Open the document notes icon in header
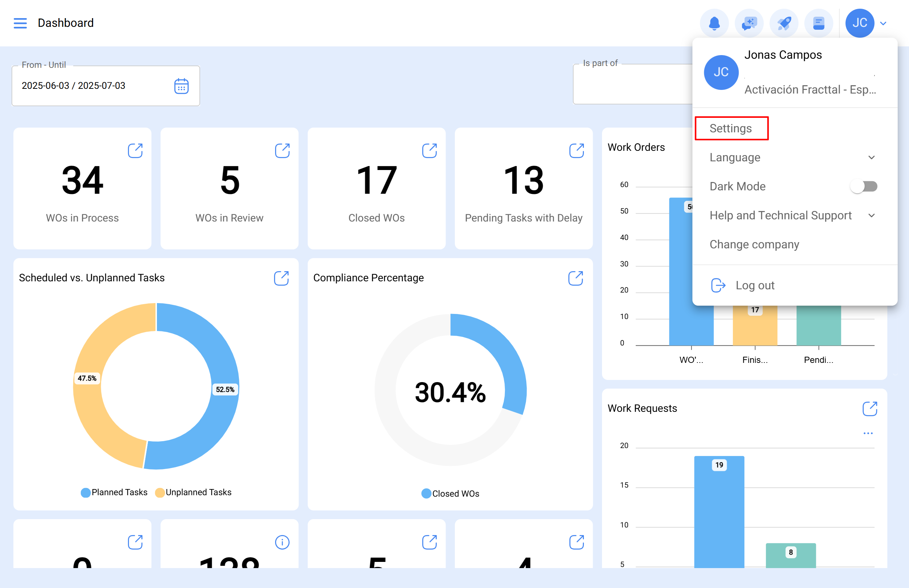The width and height of the screenshot is (909, 588). 818,23
